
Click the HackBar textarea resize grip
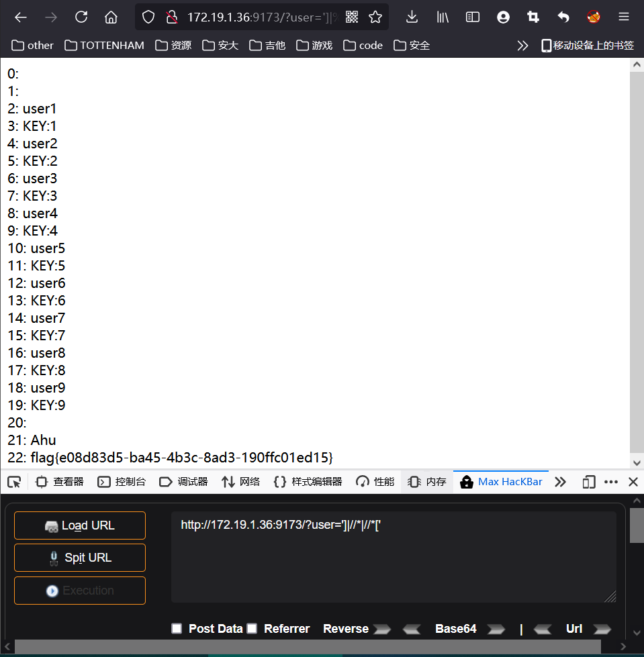[x=611, y=597]
